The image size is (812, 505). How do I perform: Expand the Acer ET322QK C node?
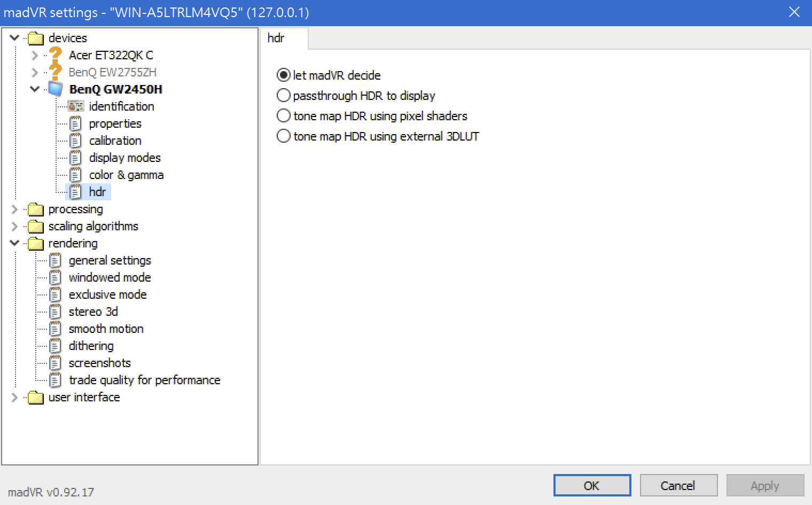point(35,55)
